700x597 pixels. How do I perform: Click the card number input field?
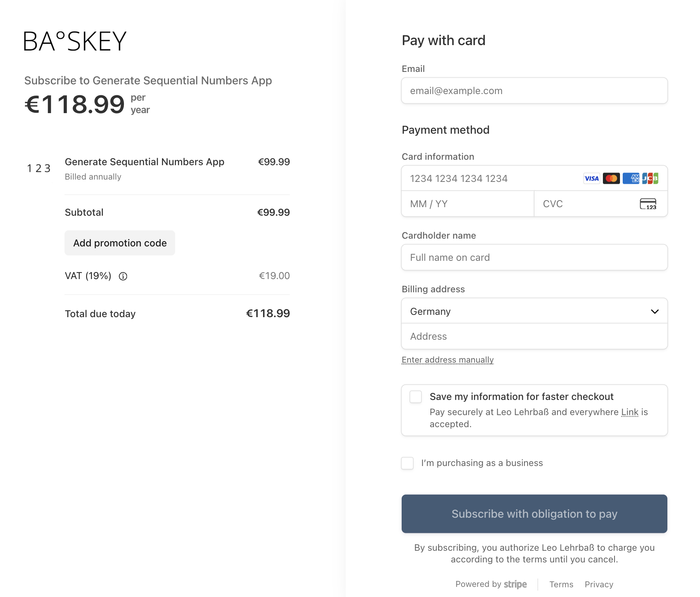489,178
